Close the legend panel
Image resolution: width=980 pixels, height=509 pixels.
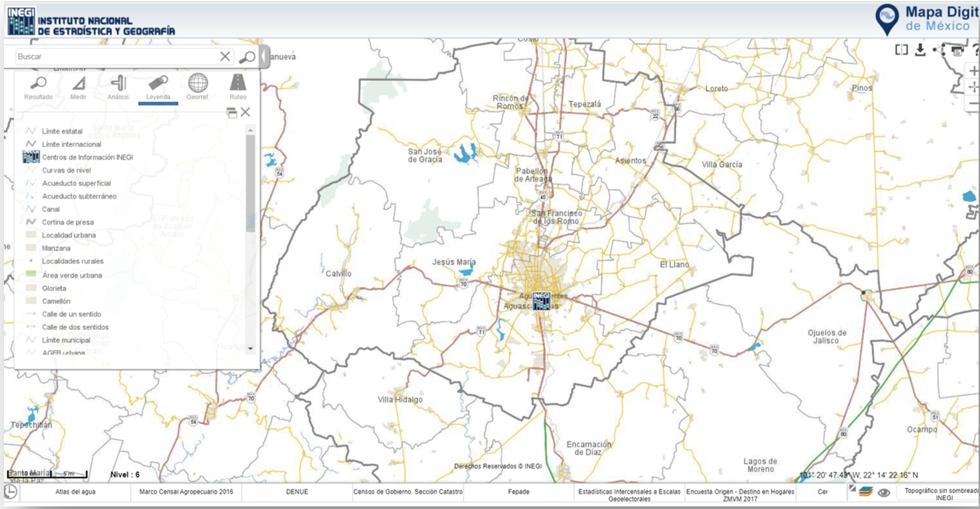pos(246,112)
